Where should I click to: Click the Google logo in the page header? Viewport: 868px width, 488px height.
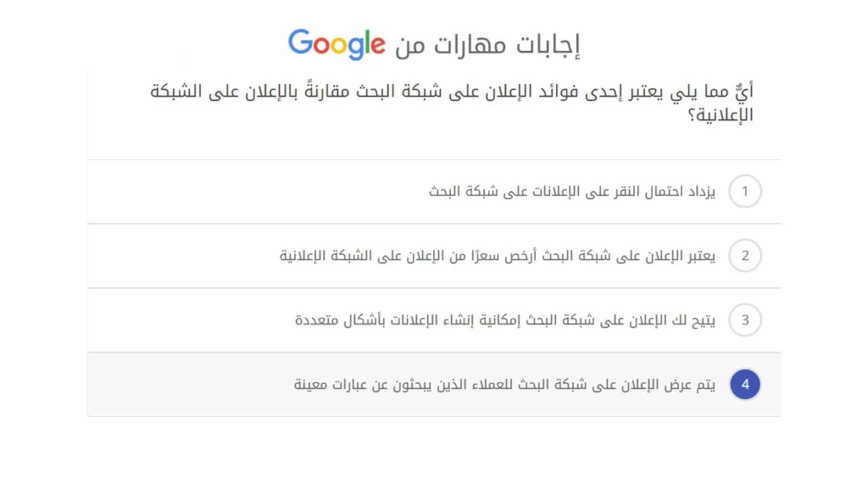point(337,42)
